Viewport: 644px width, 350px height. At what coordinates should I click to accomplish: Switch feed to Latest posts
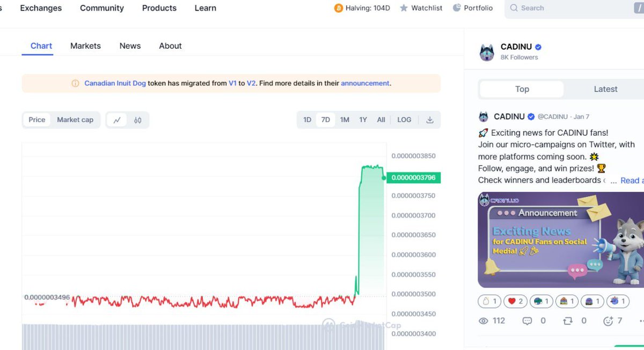tap(605, 89)
